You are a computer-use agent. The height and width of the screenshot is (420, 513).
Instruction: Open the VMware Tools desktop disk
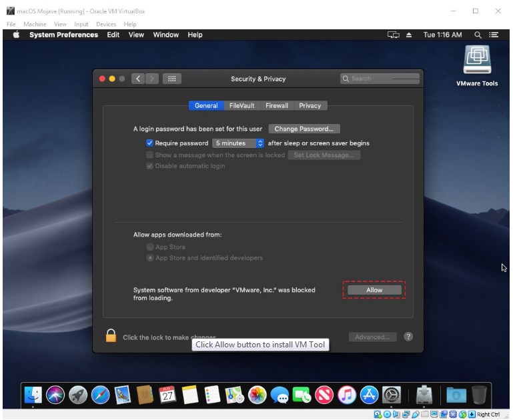coord(477,65)
